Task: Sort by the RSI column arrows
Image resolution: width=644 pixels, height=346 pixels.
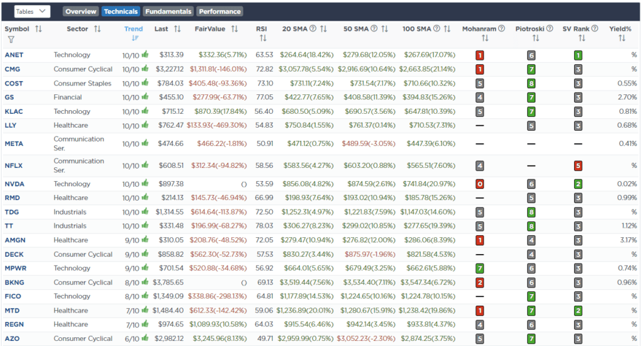Action: (x=263, y=38)
